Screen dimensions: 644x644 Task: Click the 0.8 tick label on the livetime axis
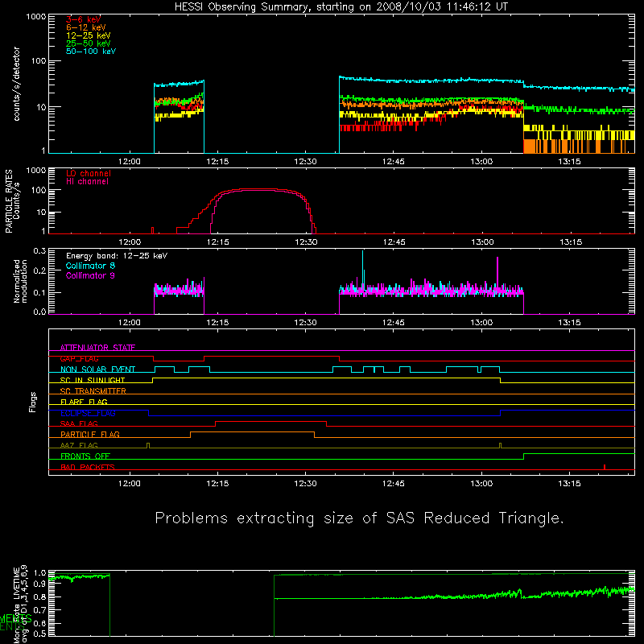39,597
